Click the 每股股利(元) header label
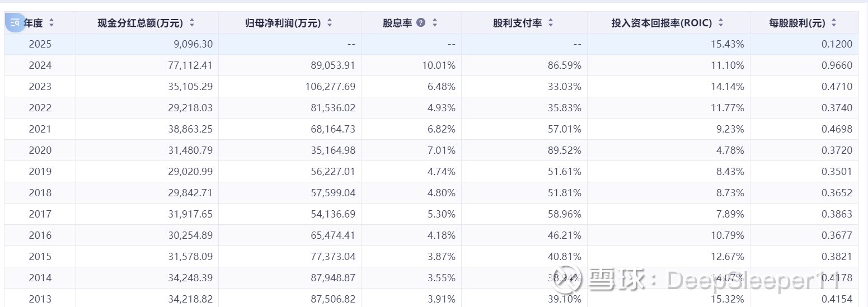This screenshot has height=307, width=868. tap(797, 23)
